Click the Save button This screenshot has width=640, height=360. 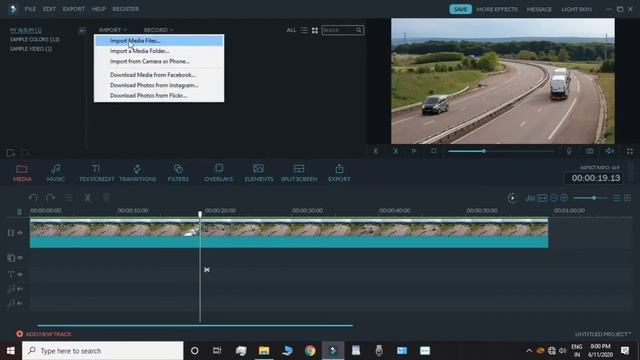460,9
